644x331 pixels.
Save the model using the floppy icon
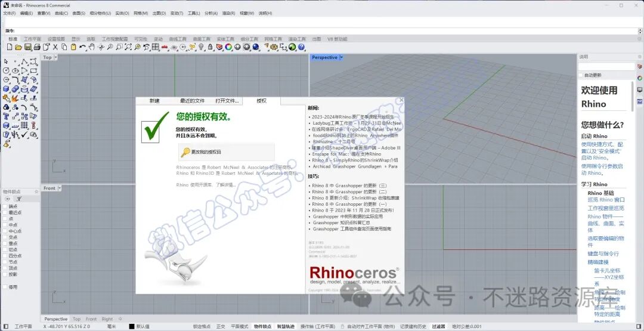(28, 47)
